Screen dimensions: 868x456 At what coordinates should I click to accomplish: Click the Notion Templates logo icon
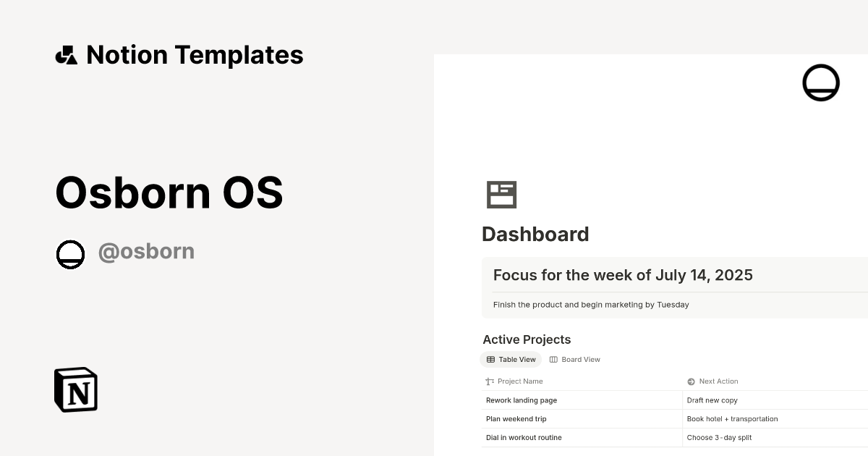tap(67, 54)
